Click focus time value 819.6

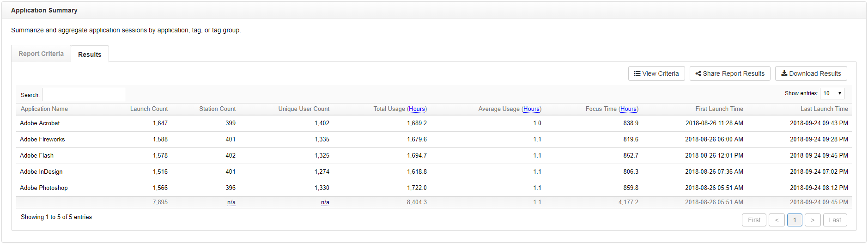631,140
